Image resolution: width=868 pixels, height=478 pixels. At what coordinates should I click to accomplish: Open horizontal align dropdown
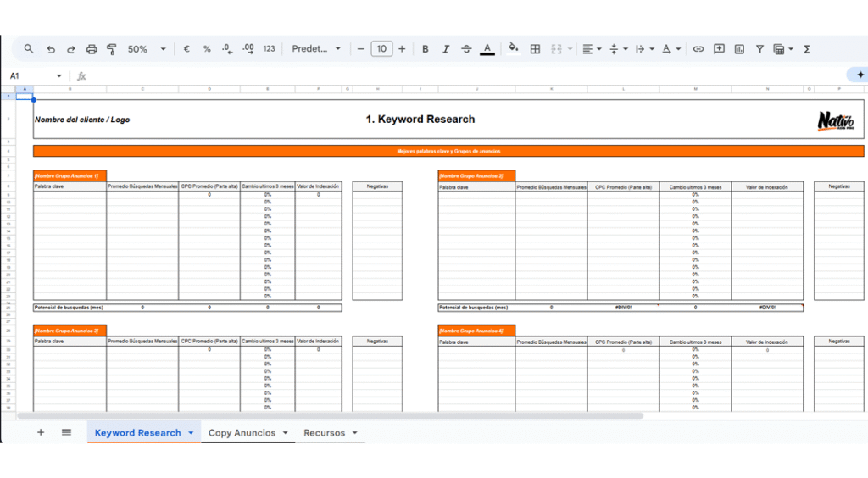(592, 49)
